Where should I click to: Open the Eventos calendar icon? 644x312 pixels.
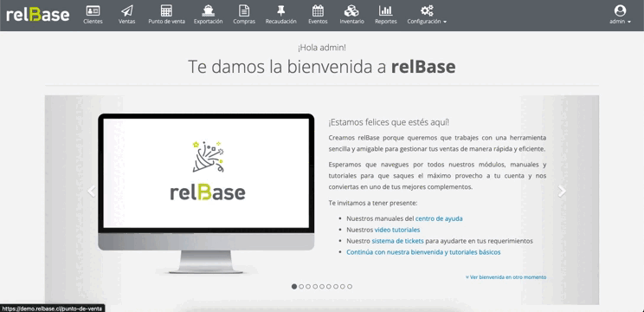318,10
